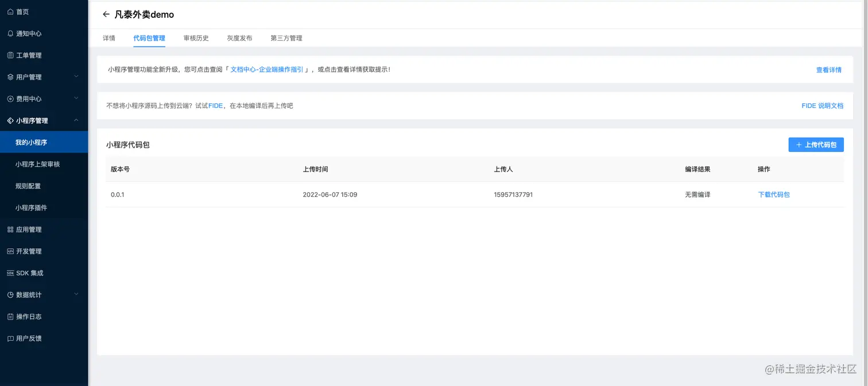Click the 用户管理 layers icon
This screenshot has width=868, height=386.
click(10, 77)
